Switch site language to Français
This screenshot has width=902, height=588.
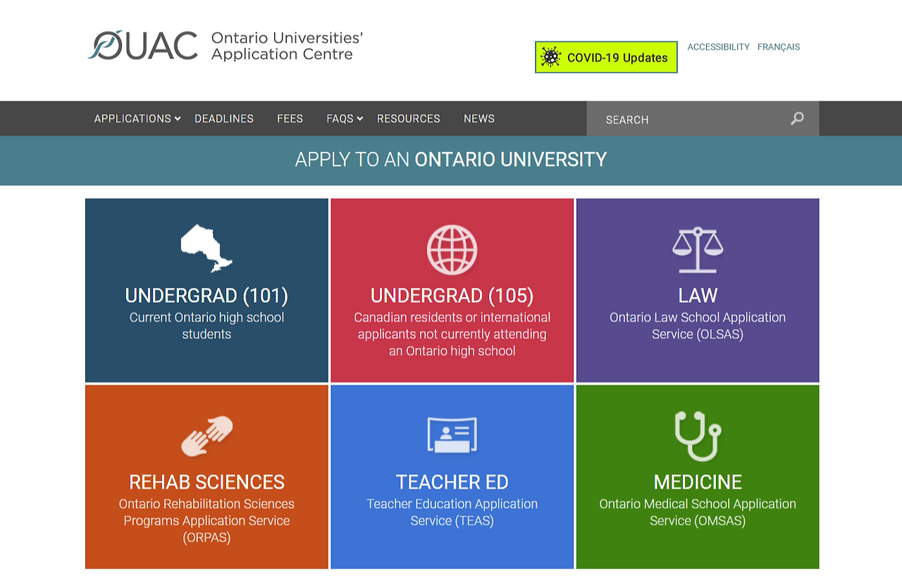[779, 47]
